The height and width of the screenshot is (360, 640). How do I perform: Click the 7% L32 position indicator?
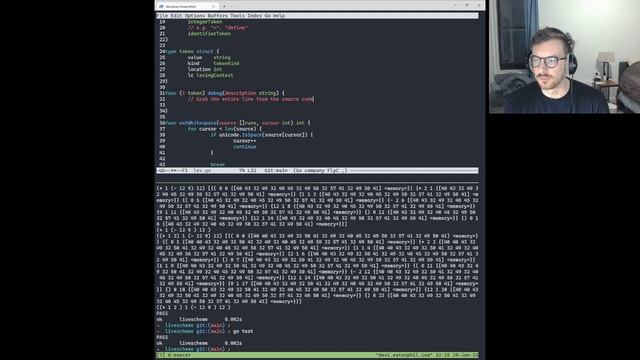pyautogui.click(x=248, y=170)
